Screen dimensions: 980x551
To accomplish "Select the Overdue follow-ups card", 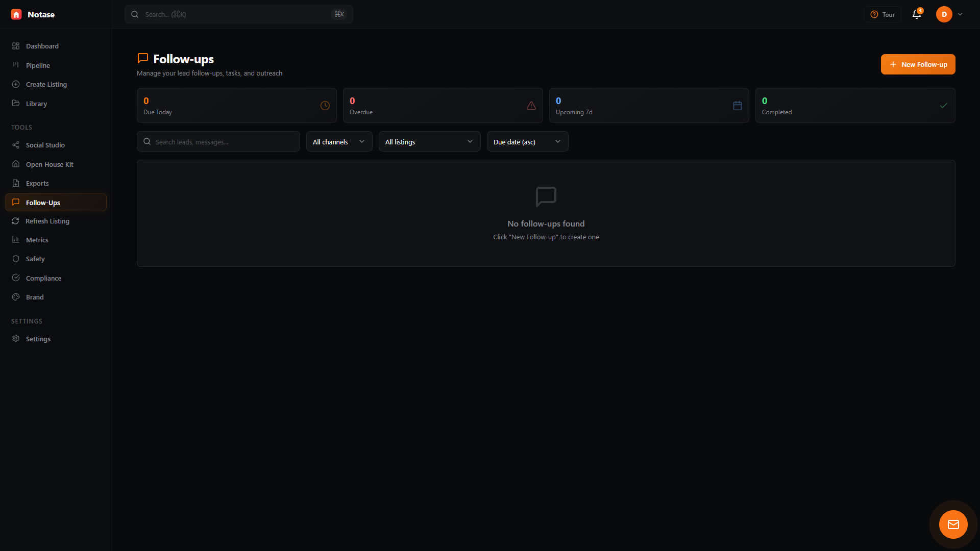I will 442,105.
